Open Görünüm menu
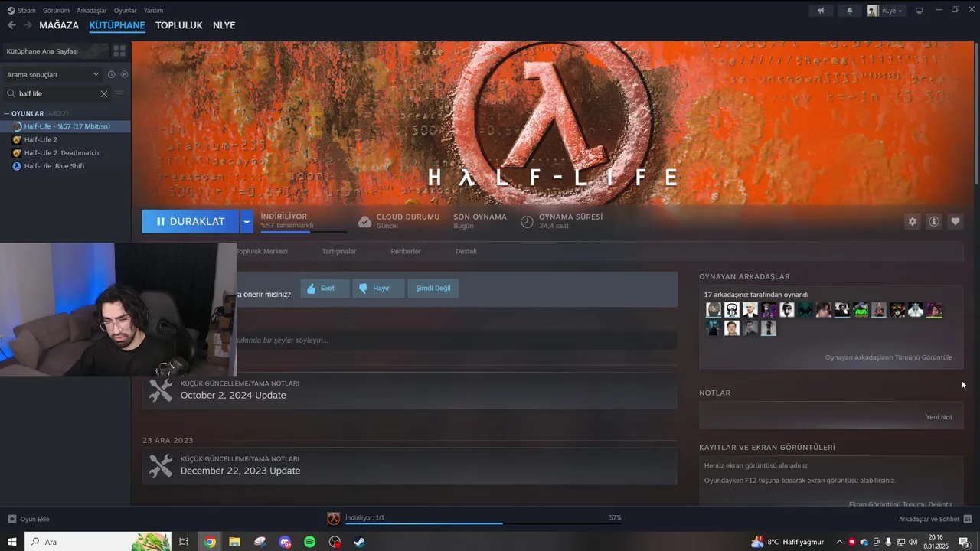Screen dimensions: 980x551 pos(56,11)
